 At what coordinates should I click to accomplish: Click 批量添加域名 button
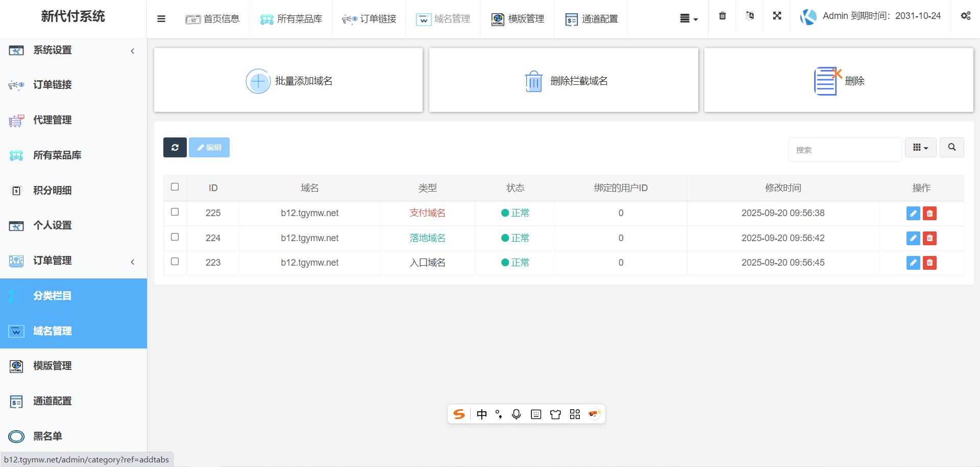[x=288, y=81]
